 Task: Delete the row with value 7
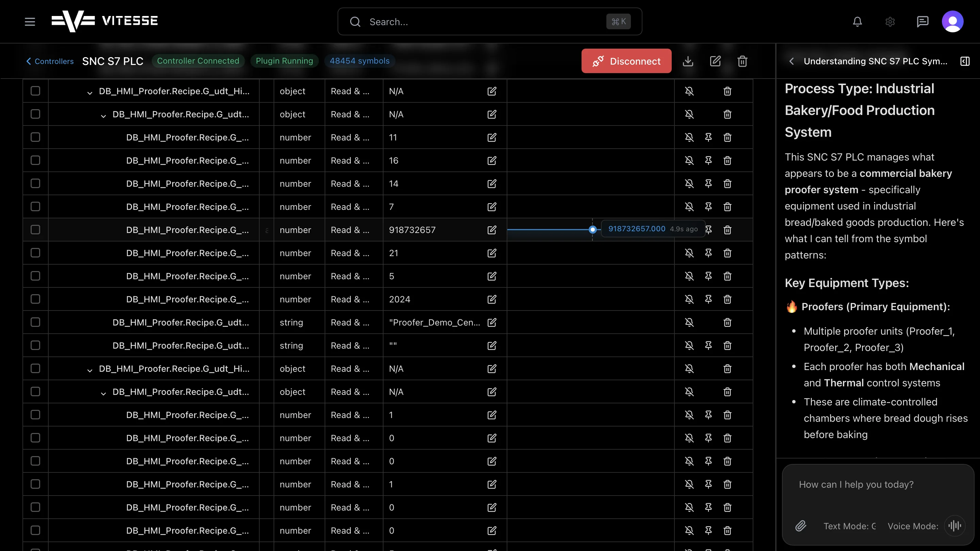(x=727, y=207)
